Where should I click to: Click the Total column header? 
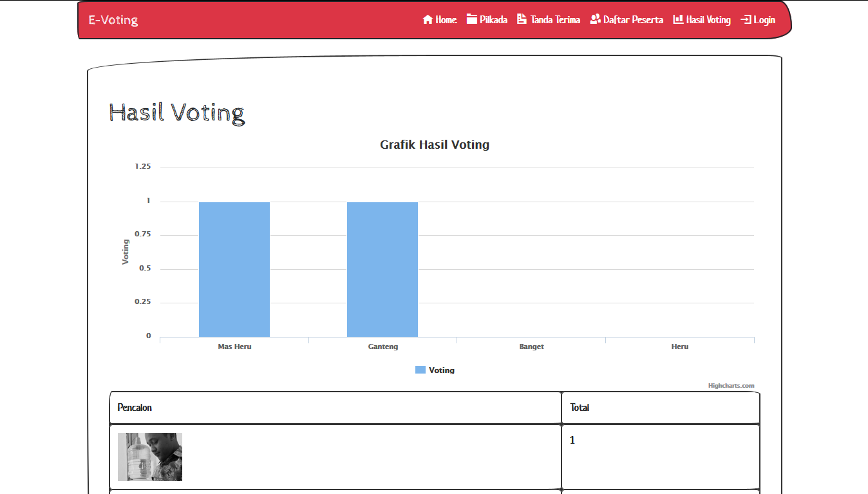click(580, 408)
